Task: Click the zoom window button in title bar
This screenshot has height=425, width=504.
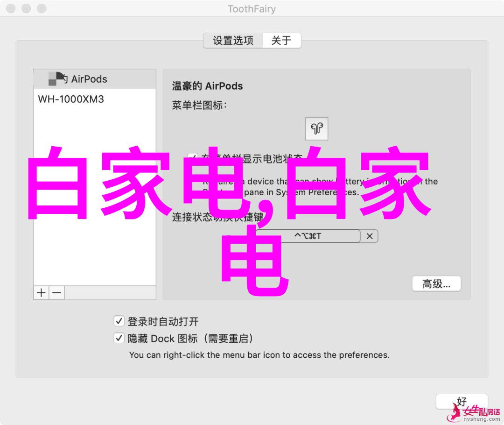Action: coord(42,9)
